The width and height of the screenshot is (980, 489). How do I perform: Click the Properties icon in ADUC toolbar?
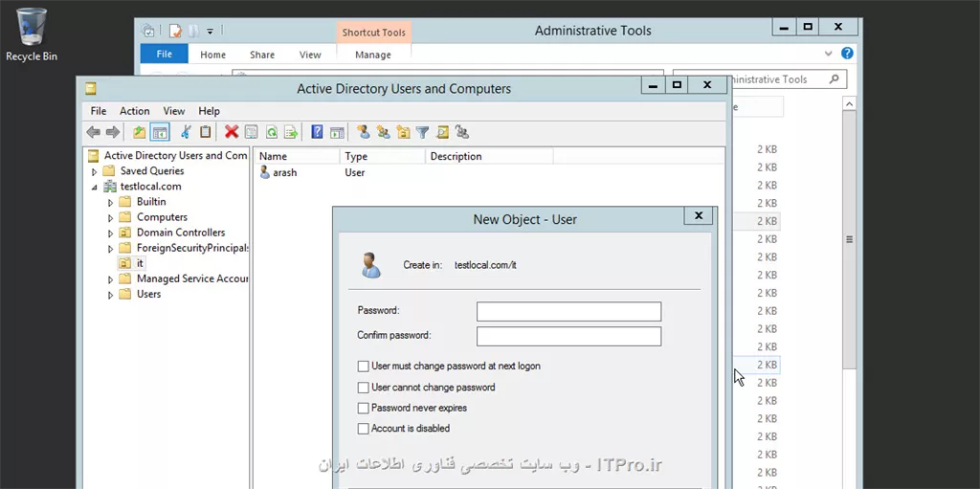click(252, 132)
